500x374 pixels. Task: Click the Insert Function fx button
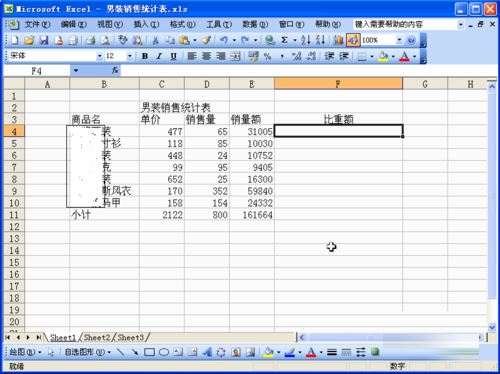click(115, 70)
